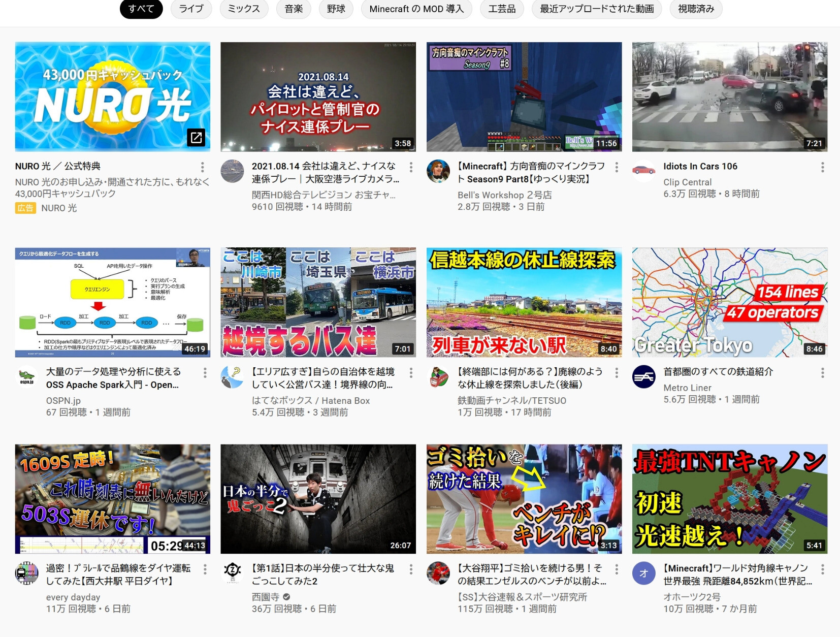Image resolution: width=840 pixels, height=637 pixels.
Task: Open 西園寺 channel avatar
Action: [232, 574]
